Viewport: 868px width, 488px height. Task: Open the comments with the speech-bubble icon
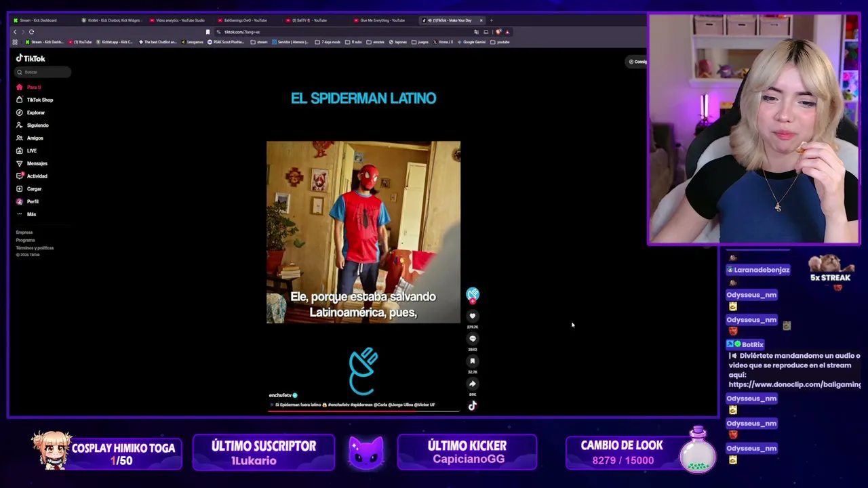pos(473,338)
